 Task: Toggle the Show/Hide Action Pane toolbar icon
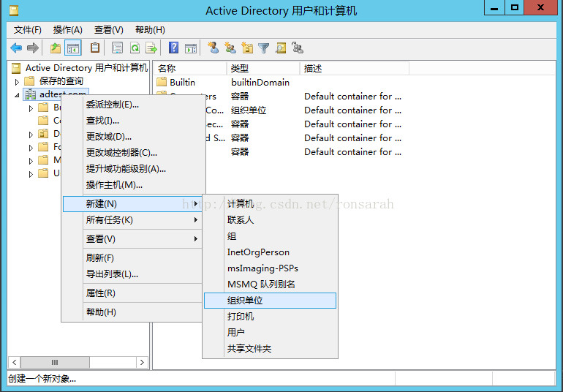coord(191,48)
